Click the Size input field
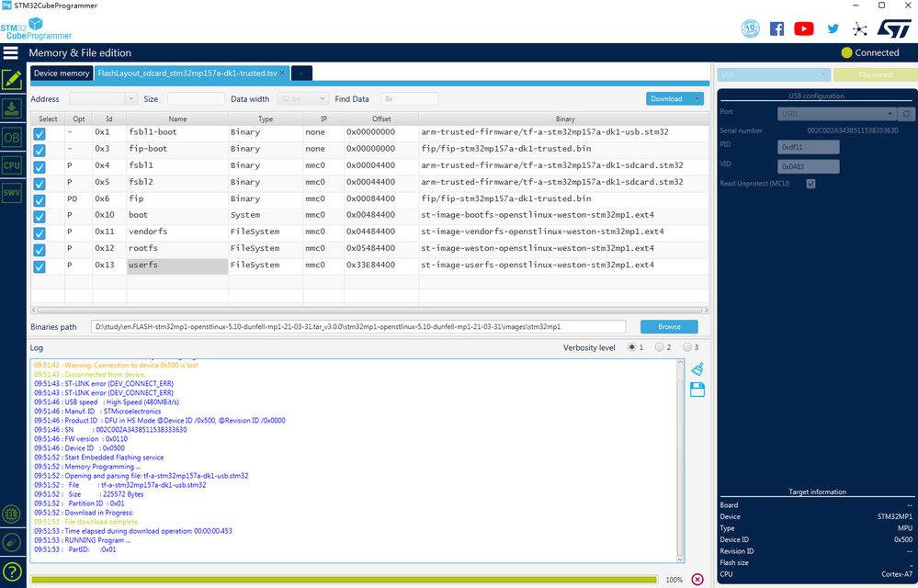 [x=196, y=99]
